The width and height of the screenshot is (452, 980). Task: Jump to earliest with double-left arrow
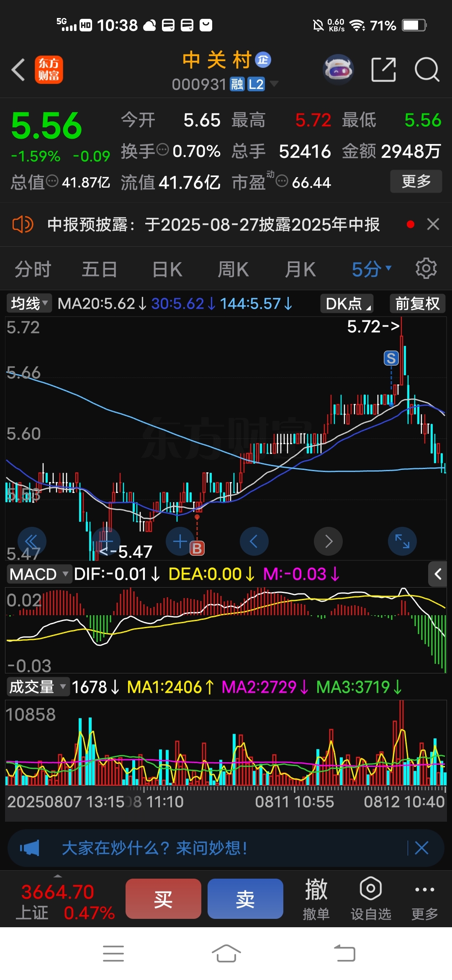32,542
